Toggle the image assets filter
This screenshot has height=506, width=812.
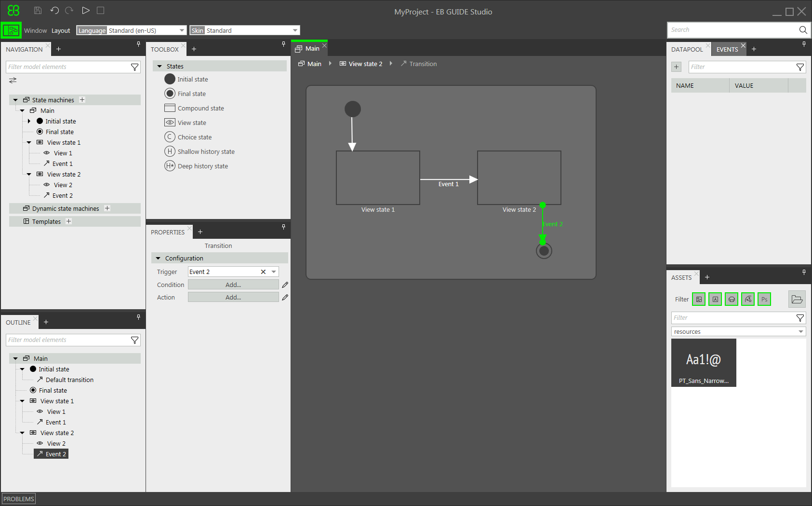tap(699, 299)
